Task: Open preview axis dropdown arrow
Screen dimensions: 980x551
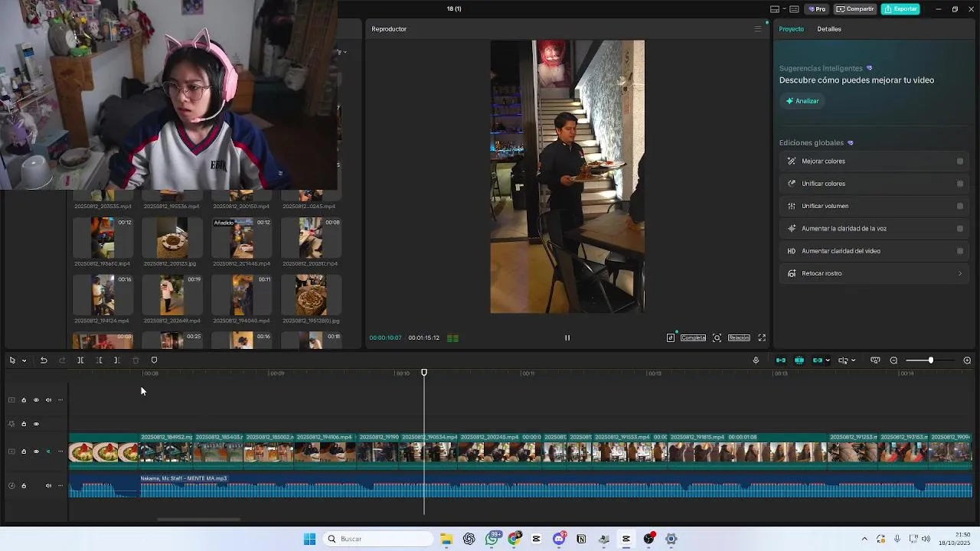Action: [x=853, y=360]
